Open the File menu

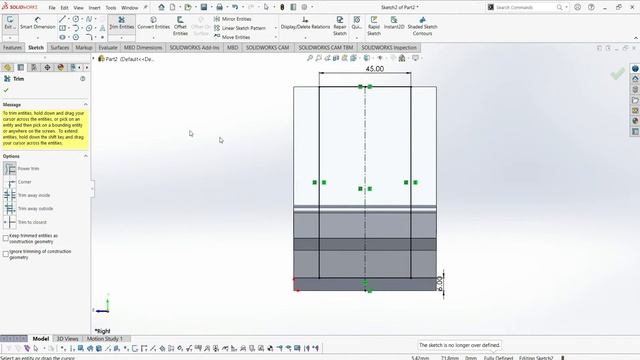click(x=52, y=8)
